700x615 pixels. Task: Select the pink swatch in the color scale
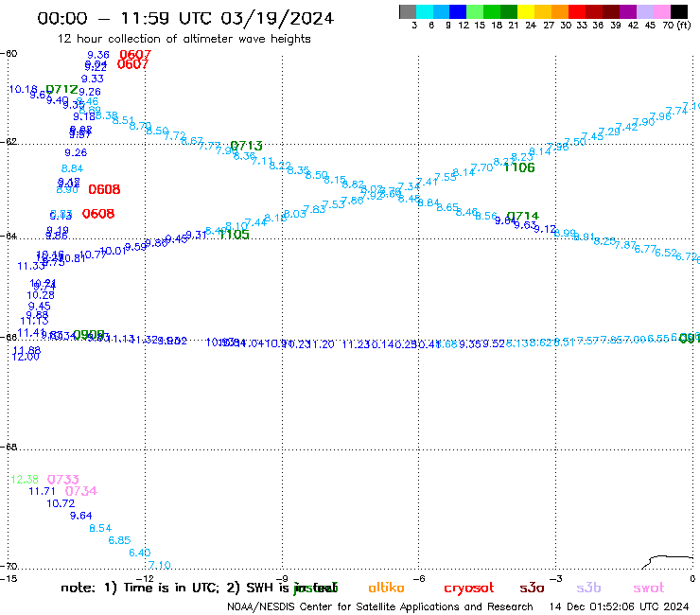click(x=661, y=12)
